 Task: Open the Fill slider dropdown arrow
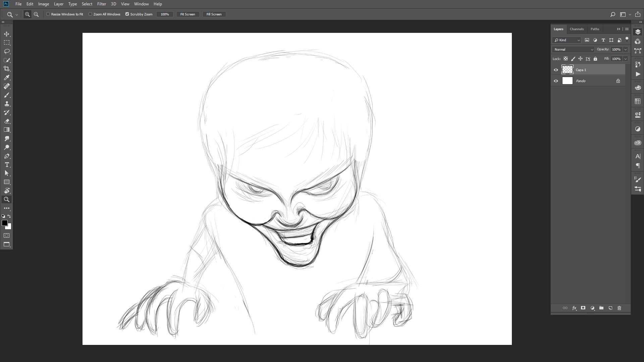[626, 59]
